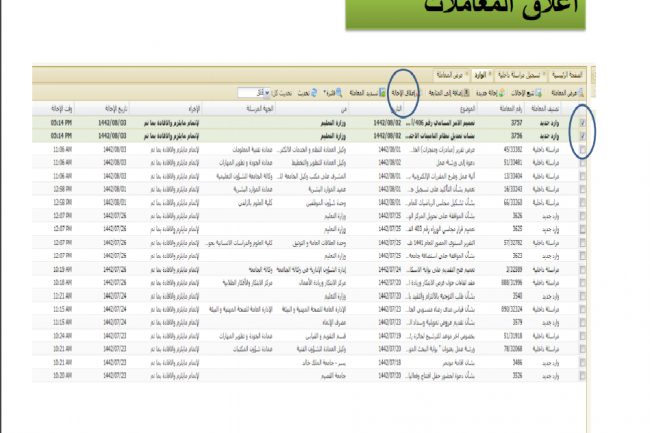
Task: Switch to the تسجيل مراسلة داخلية tab
Action: coord(519,75)
